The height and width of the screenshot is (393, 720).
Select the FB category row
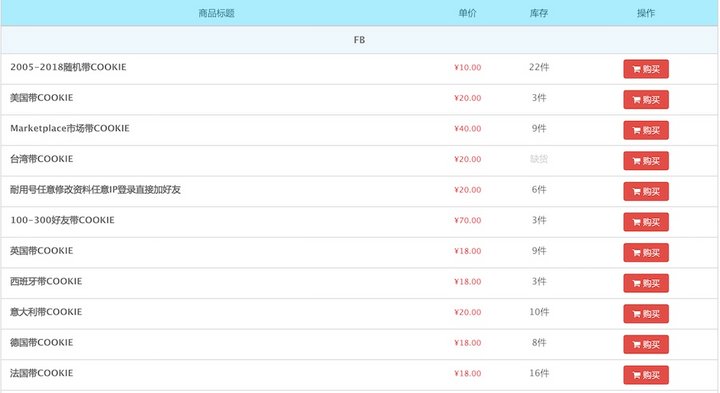[360, 40]
